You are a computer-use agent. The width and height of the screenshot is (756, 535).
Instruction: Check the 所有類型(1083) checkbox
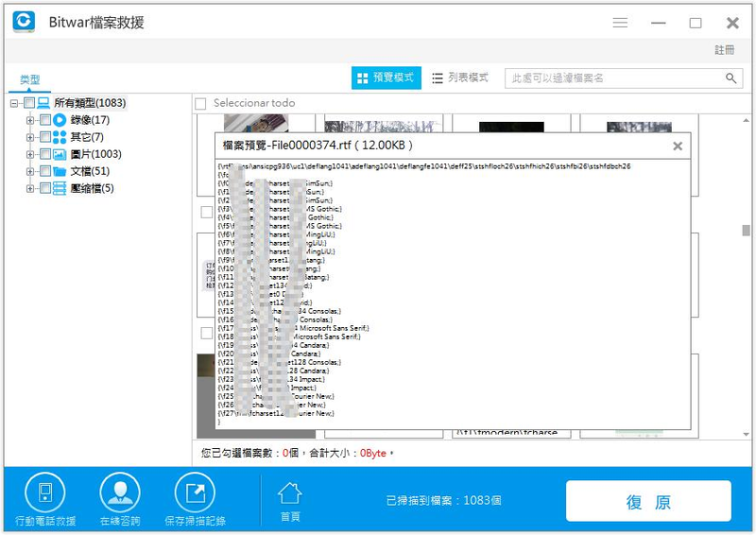click(29, 103)
